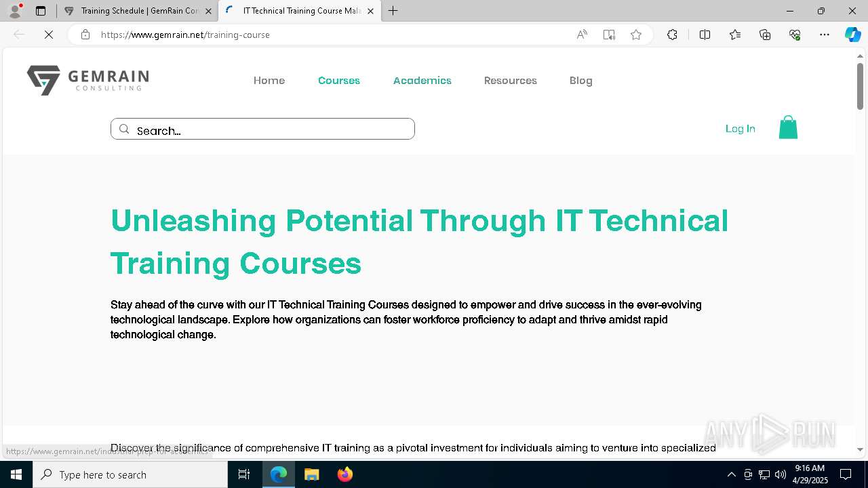This screenshot has height=488, width=868.
Task: Stop page loading with the X button
Action: point(49,35)
